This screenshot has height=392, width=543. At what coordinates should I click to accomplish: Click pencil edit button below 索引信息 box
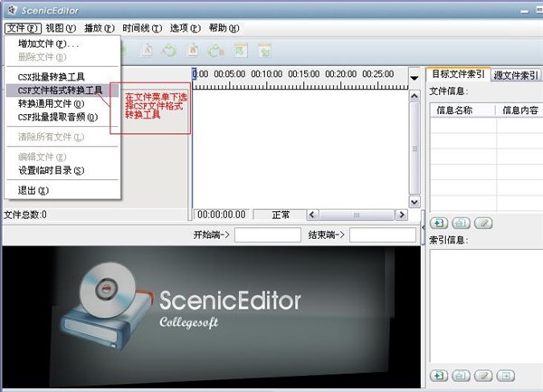pyautogui.click(x=483, y=376)
